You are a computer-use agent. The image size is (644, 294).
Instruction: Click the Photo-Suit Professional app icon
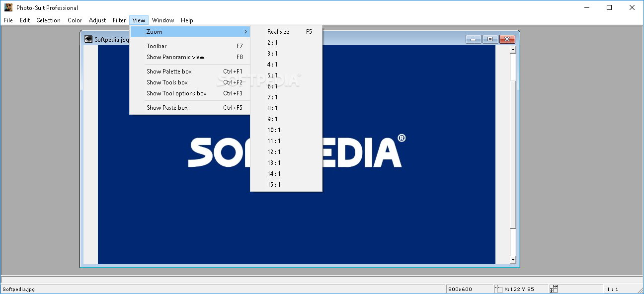pyautogui.click(x=8, y=7)
